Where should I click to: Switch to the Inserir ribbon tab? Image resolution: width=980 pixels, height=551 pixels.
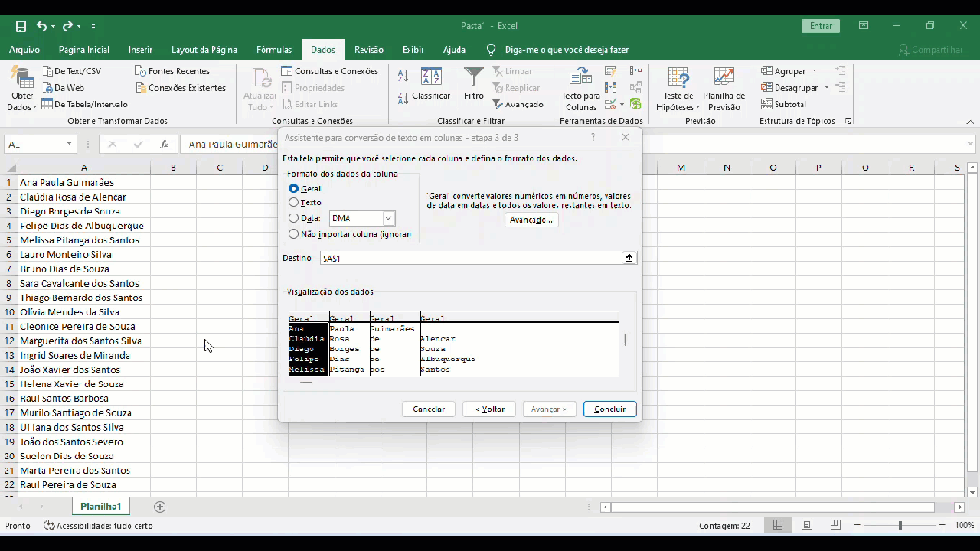tap(140, 50)
